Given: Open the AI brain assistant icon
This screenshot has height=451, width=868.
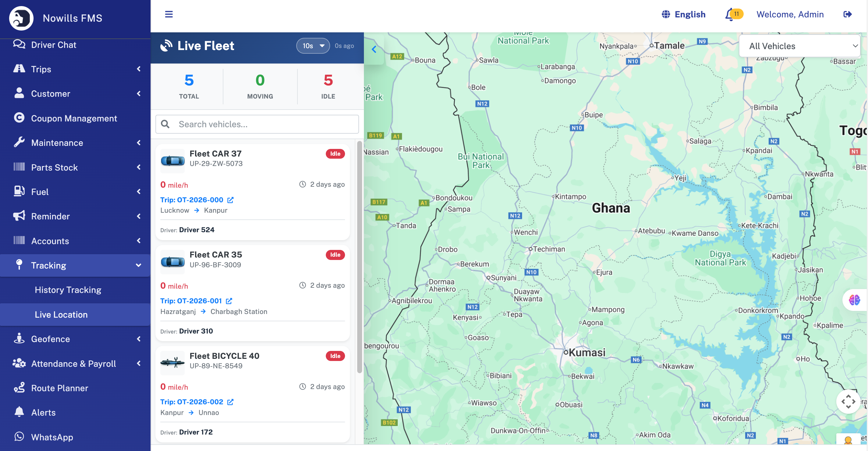Looking at the screenshot, I should (x=854, y=300).
